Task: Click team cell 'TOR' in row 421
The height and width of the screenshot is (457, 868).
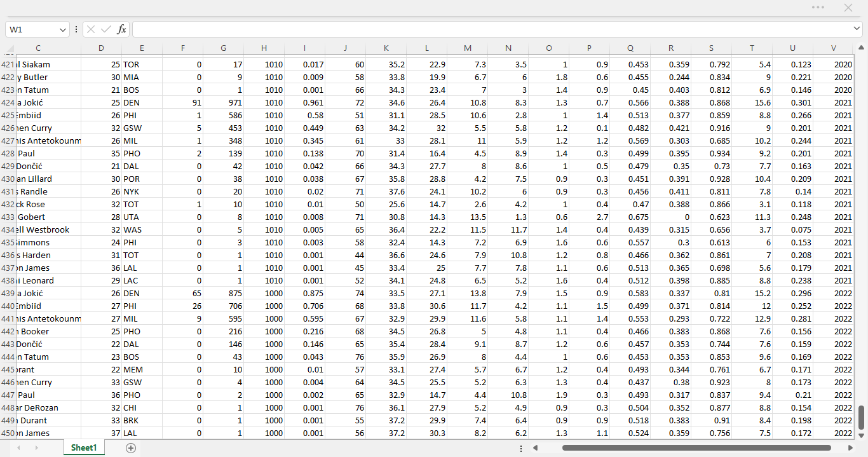Action: pos(142,64)
